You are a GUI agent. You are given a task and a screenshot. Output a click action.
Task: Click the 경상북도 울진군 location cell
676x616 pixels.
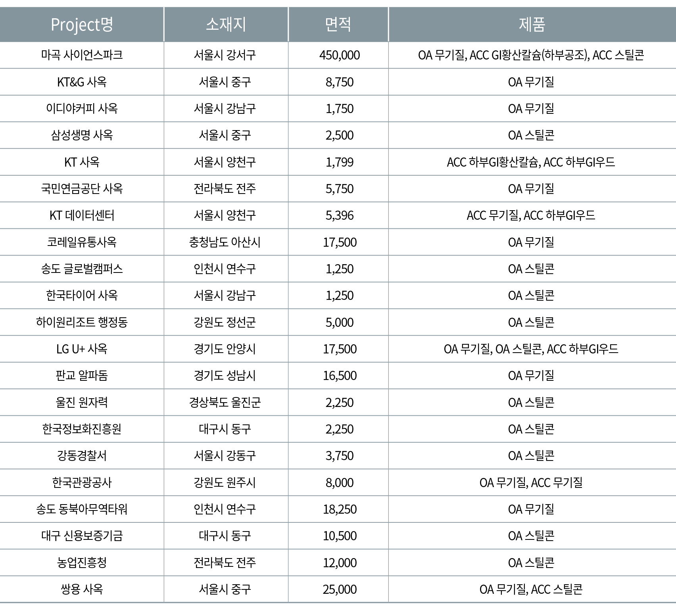225,402
